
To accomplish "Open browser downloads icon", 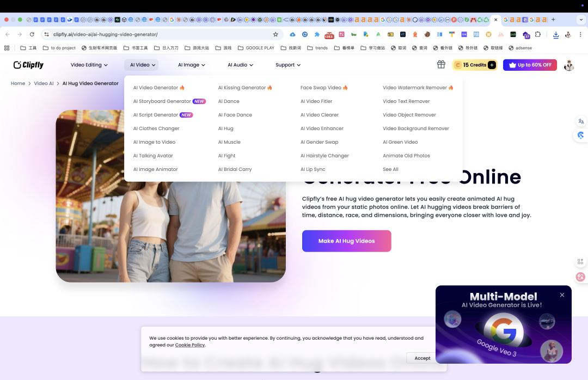I will coord(556,34).
